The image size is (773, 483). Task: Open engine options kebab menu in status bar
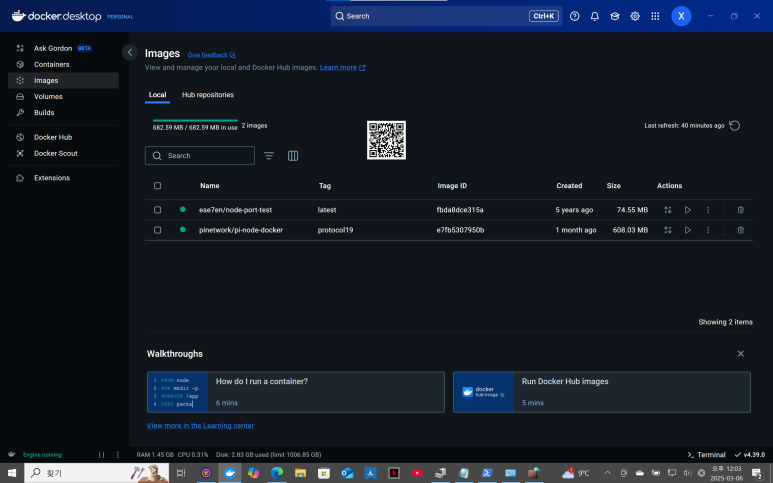tap(117, 455)
